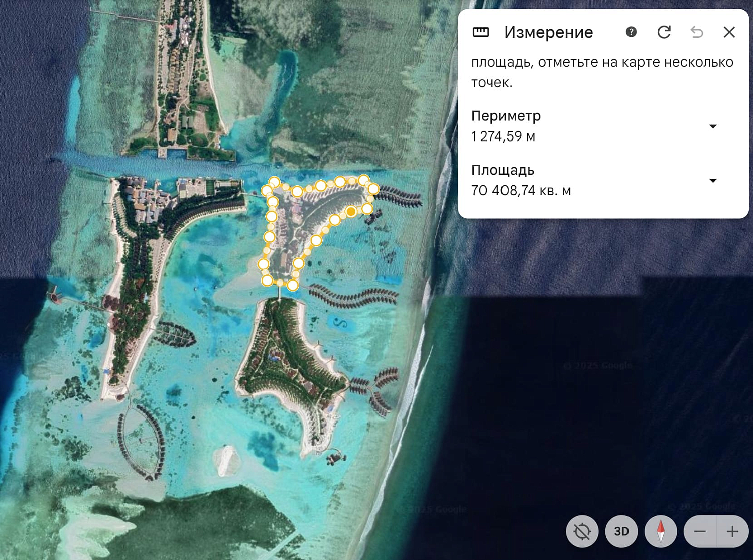Viewport: 753px width, 560px height.
Task: Click the Измерение panel title
Action: [x=548, y=32]
